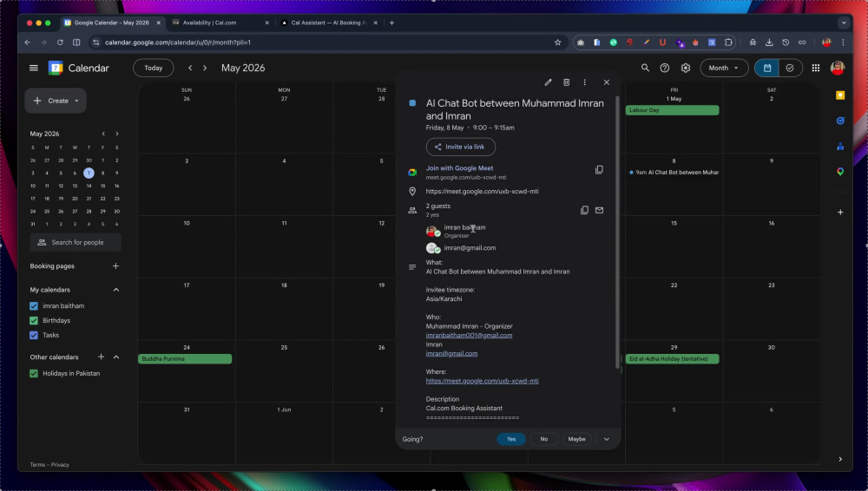Open the Month view dropdown

point(724,68)
